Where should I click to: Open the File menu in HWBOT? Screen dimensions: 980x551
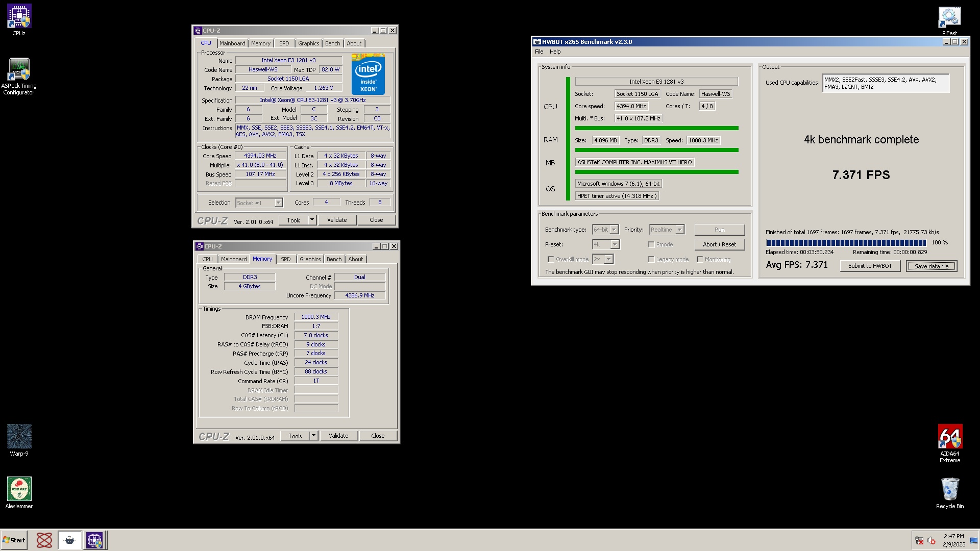coord(539,52)
